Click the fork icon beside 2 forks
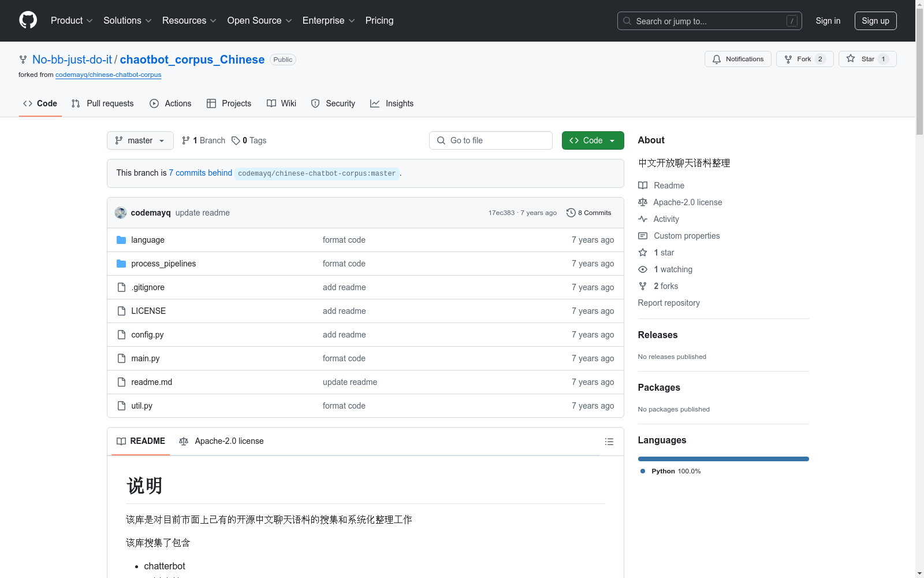 [643, 286]
